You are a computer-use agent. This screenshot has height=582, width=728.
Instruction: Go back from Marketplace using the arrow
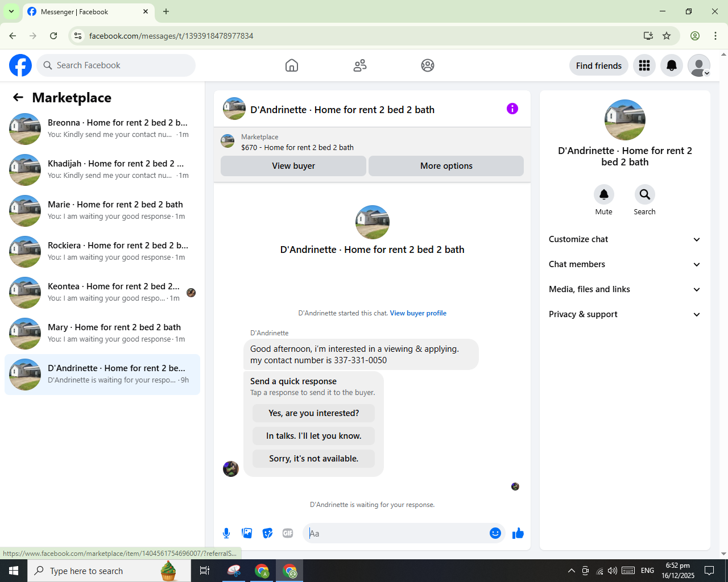(18, 97)
